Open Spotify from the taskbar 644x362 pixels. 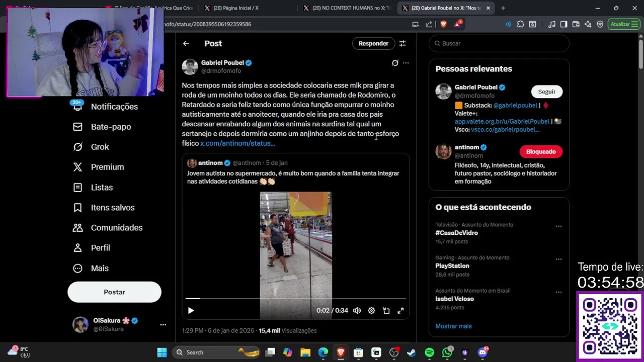[x=429, y=352]
